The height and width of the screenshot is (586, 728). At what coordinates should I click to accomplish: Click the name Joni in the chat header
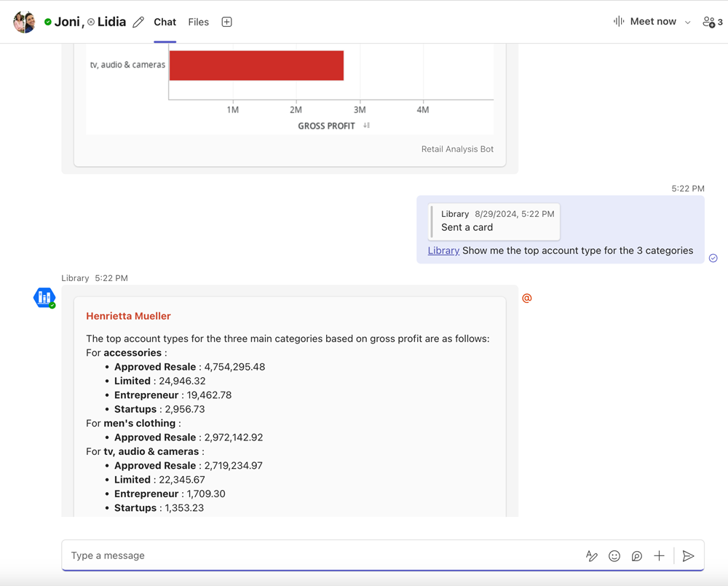click(x=67, y=22)
